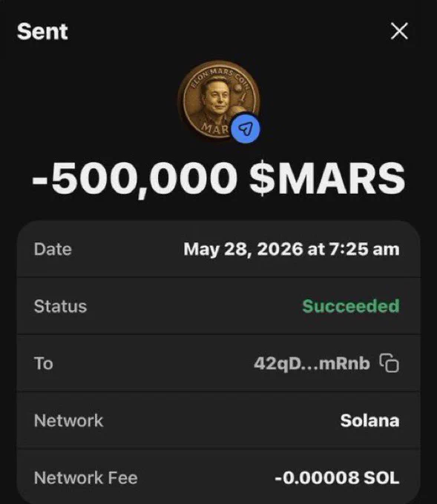The height and width of the screenshot is (504, 437).
Task: Select the To row label
Action: pyautogui.click(x=44, y=363)
